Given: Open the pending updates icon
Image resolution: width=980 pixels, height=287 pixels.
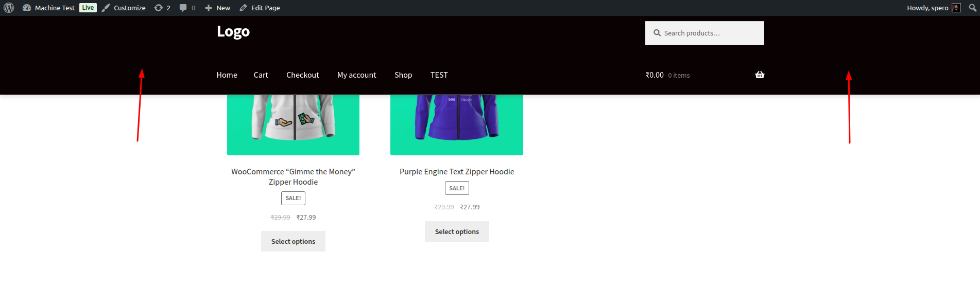Looking at the screenshot, I should coord(159,8).
